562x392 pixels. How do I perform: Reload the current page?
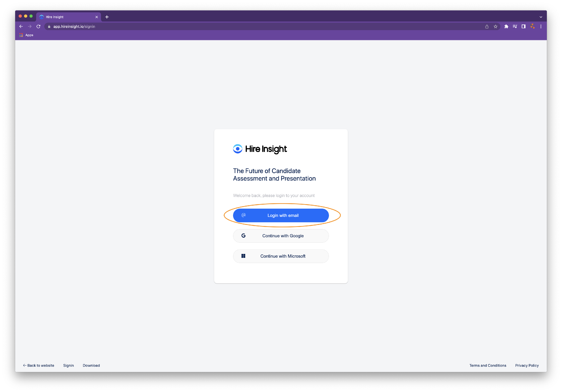pos(38,26)
